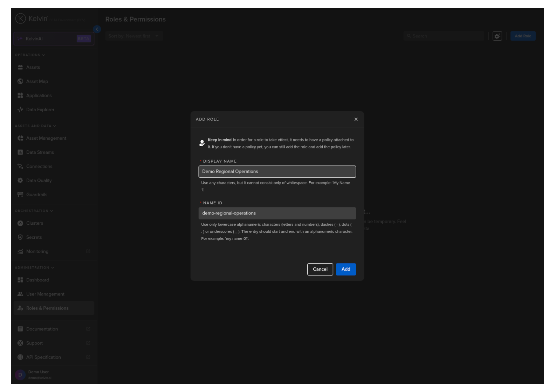Open the Sort by Newest first dropdown

(134, 36)
